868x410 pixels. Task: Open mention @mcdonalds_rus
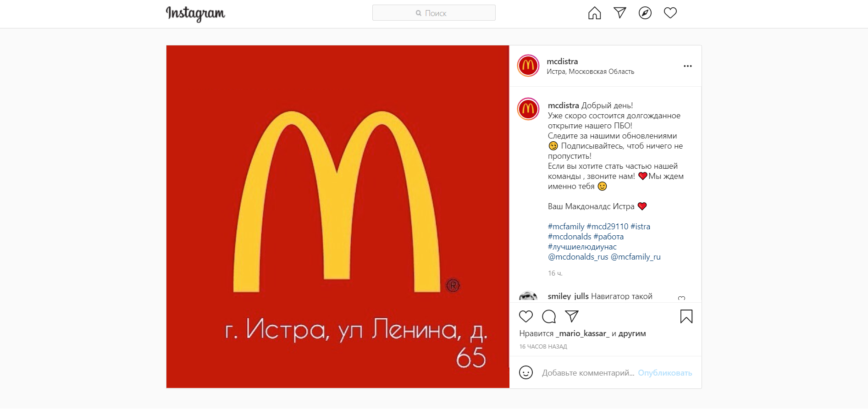(x=578, y=257)
